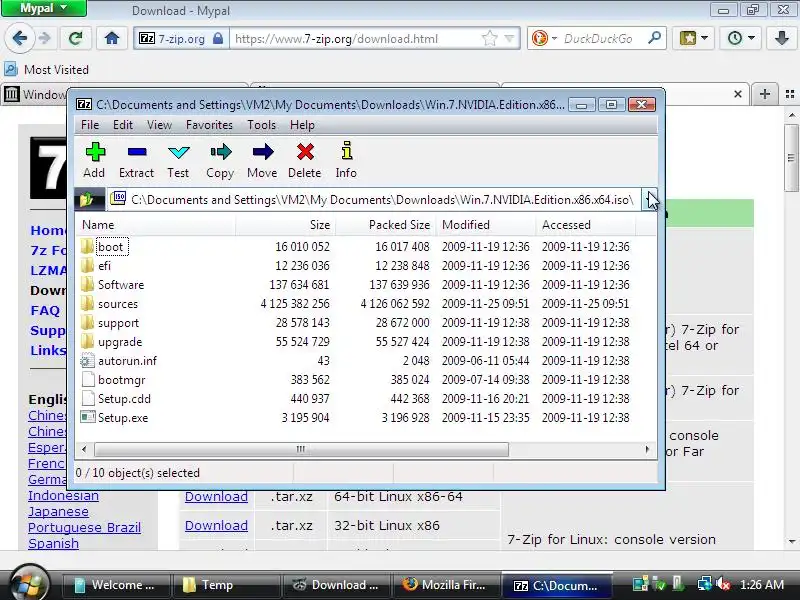Select the Setup.cdd file icon
Image resolution: width=800 pixels, height=600 pixels.
click(x=88, y=398)
